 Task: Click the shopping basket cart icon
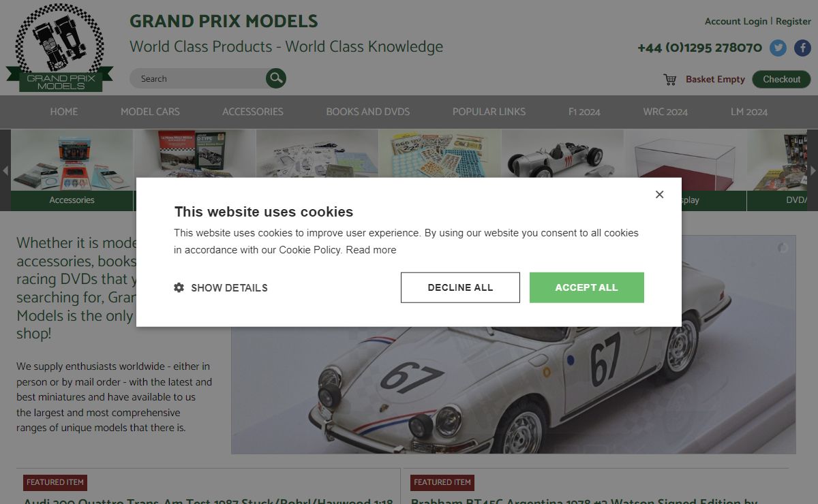[669, 80]
